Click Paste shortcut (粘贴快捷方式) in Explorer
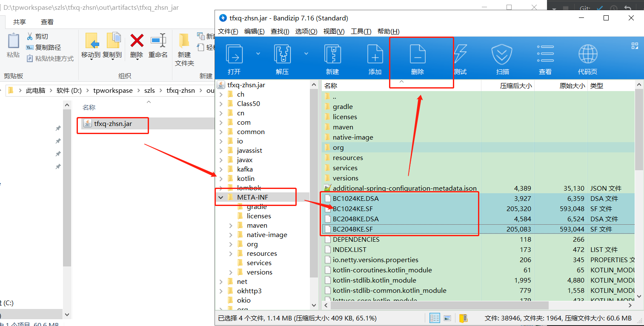The width and height of the screenshot is (644, 326). (50, 58)
